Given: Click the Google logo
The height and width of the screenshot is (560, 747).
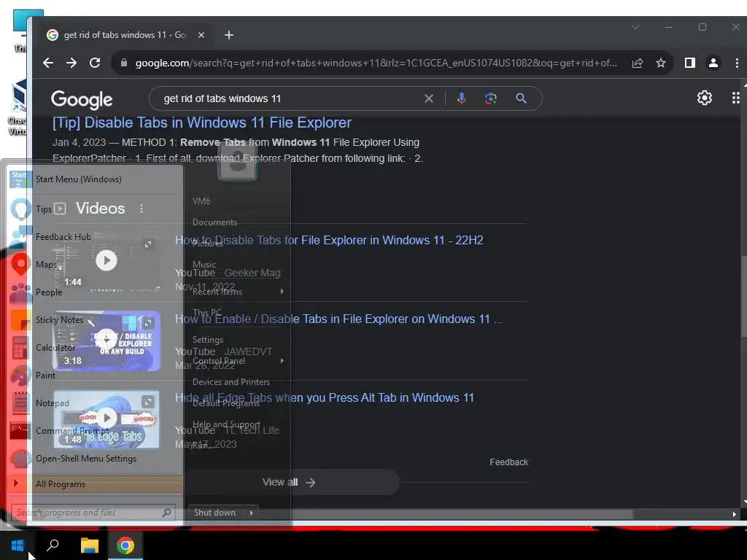Looking at the screenshot, I should click(82, 99).
